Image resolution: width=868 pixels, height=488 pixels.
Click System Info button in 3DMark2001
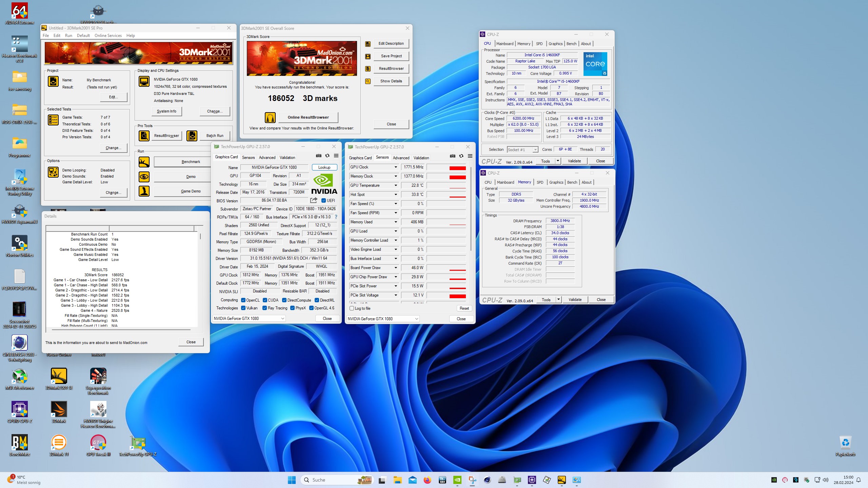(166, 111)
